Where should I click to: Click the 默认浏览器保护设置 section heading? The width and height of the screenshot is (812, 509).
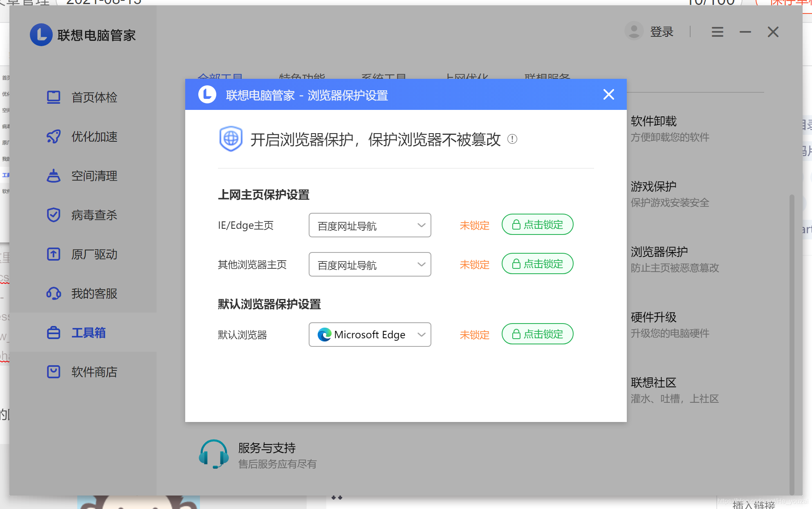269,304
